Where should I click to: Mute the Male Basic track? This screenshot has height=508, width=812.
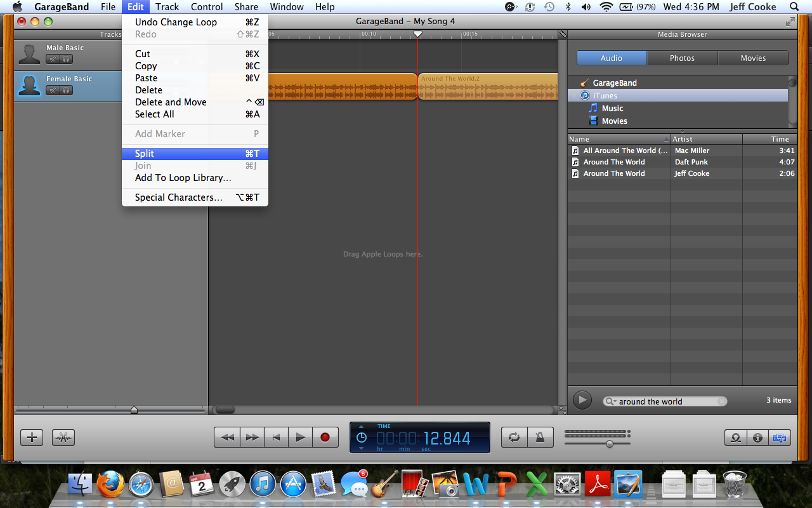[53, 59]
